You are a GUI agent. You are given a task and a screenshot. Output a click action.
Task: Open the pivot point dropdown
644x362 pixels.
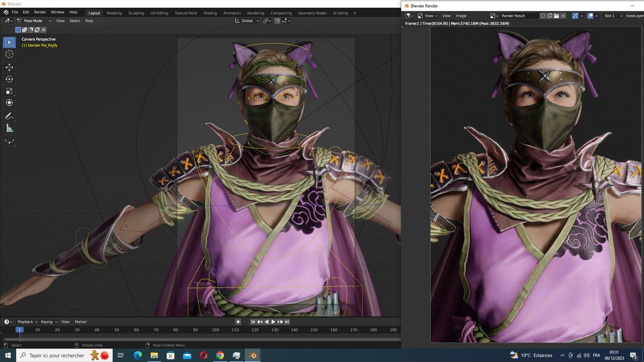267,21
